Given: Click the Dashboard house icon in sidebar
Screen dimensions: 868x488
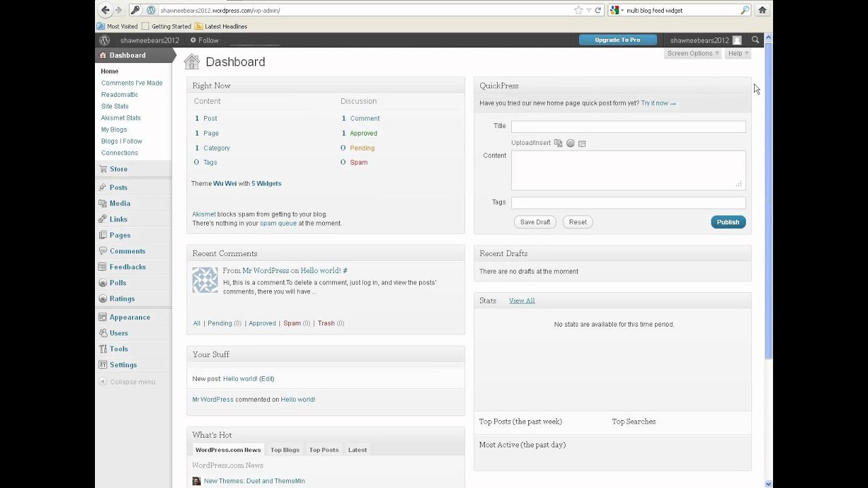Looking at the screenshot, I should point(103,56).
